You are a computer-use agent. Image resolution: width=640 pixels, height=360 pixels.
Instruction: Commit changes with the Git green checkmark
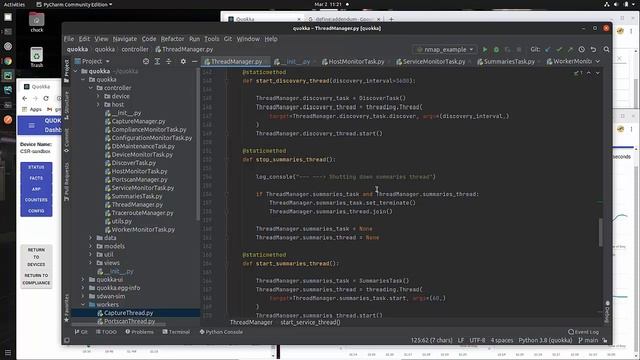pyautogui.click(x=559, y=49)
